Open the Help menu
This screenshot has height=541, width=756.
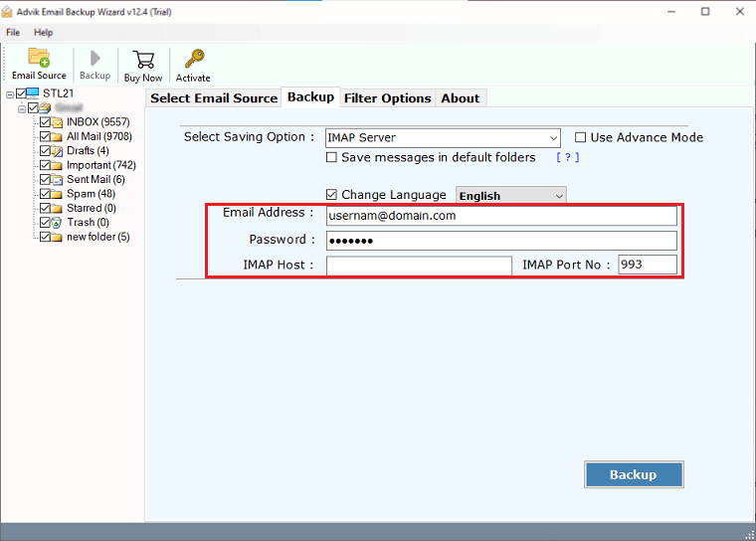(44, 32)
